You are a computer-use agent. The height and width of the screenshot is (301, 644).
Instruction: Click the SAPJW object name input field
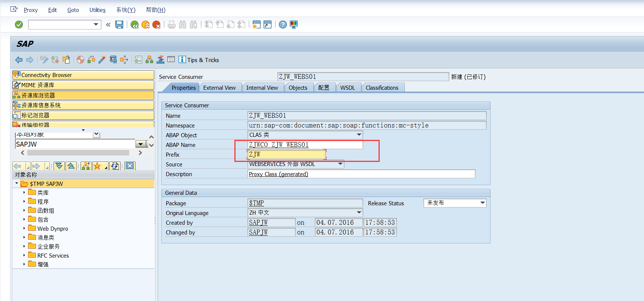click(x=75, y=144)
